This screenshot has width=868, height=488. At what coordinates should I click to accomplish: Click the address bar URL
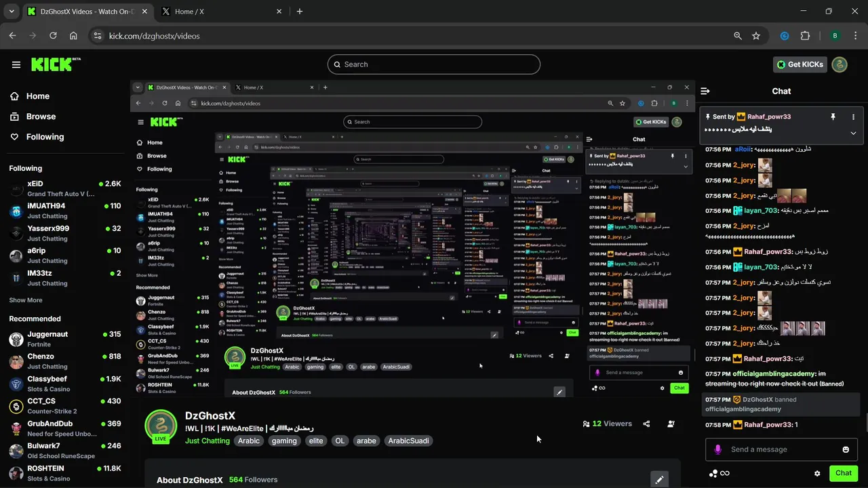tap(154, 36)
